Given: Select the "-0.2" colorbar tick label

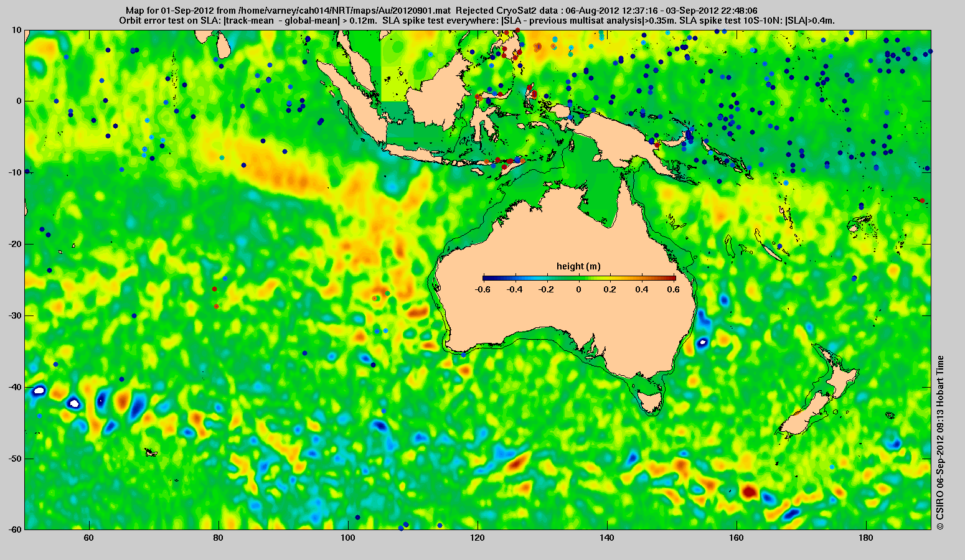Looking at the screenshot, I should pyautogui.click(x=546, y=289).
